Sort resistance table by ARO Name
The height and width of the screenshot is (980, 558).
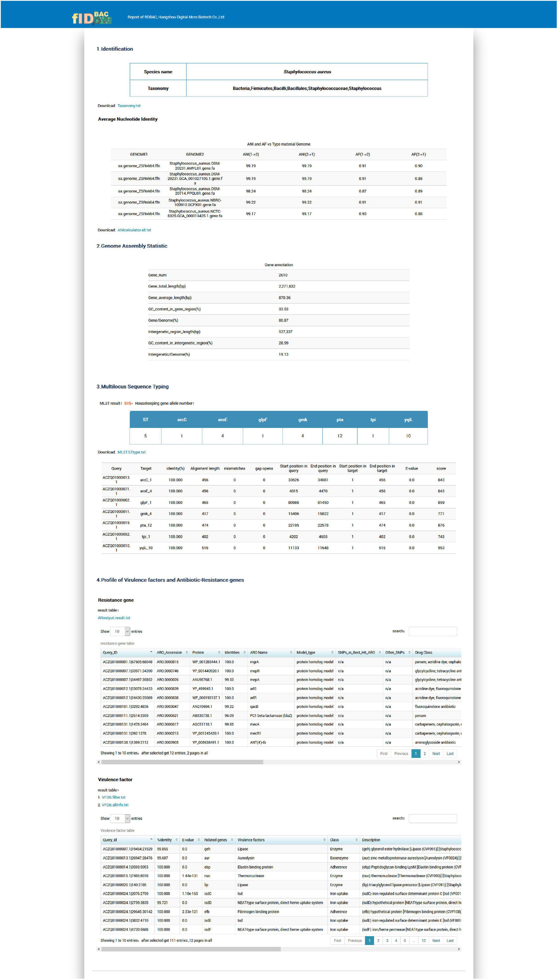[x=271, y=653]
